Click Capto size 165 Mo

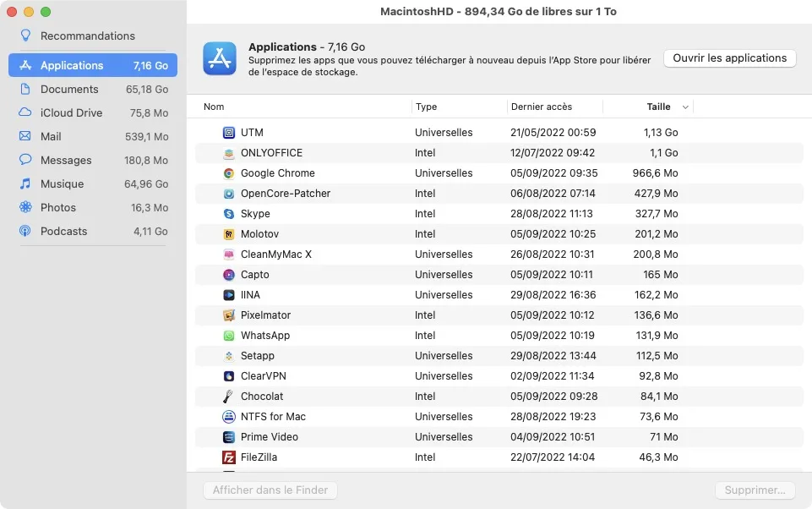661,275
